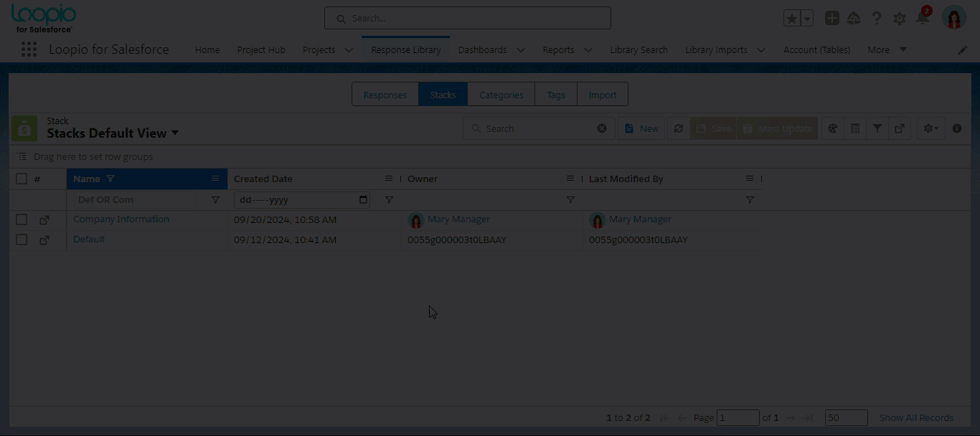The height and width of the screenshot is (436, 980).
Task: Expand the Dashboards nav dropdown chevron
Action: pyautogui.click(x=521, y=50)
